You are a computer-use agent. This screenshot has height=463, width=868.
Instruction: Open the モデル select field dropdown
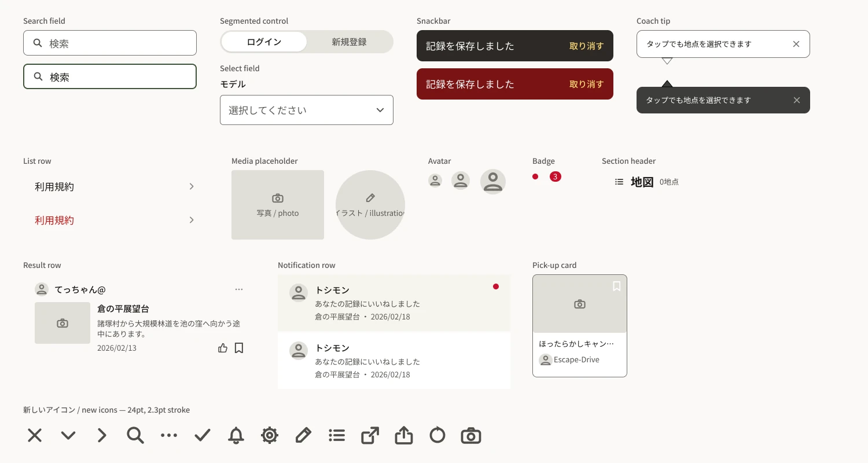point(307,110)
